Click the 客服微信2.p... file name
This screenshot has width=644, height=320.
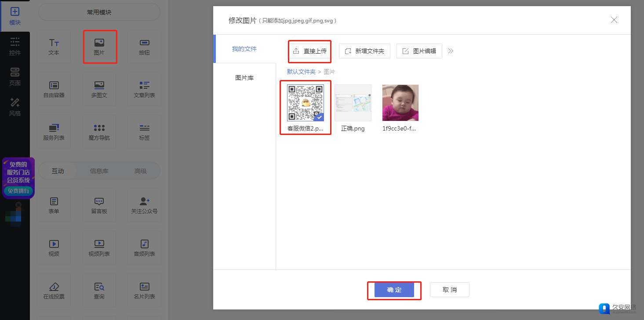[306, 129]
